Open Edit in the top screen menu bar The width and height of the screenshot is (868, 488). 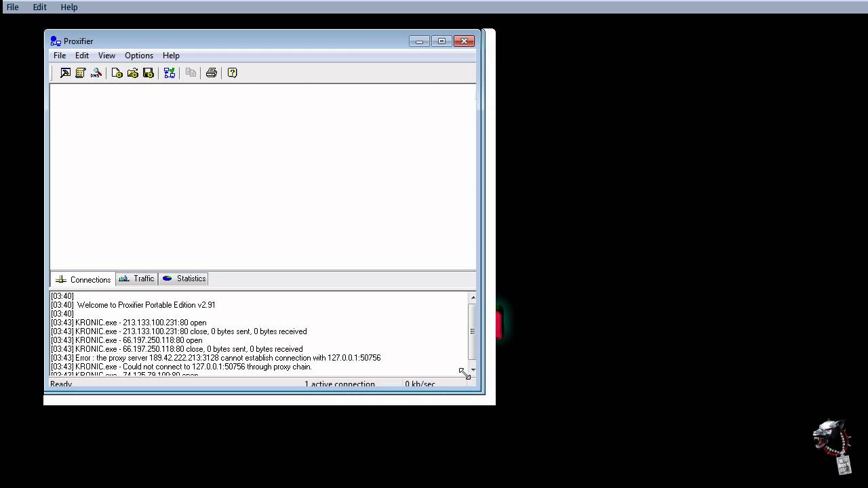39,7
